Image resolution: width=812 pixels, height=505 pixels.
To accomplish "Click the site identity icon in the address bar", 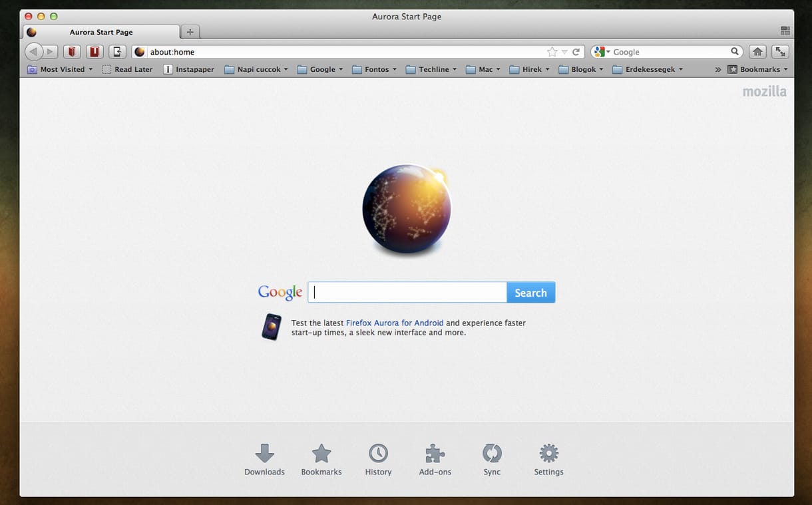I will point(140,52).
